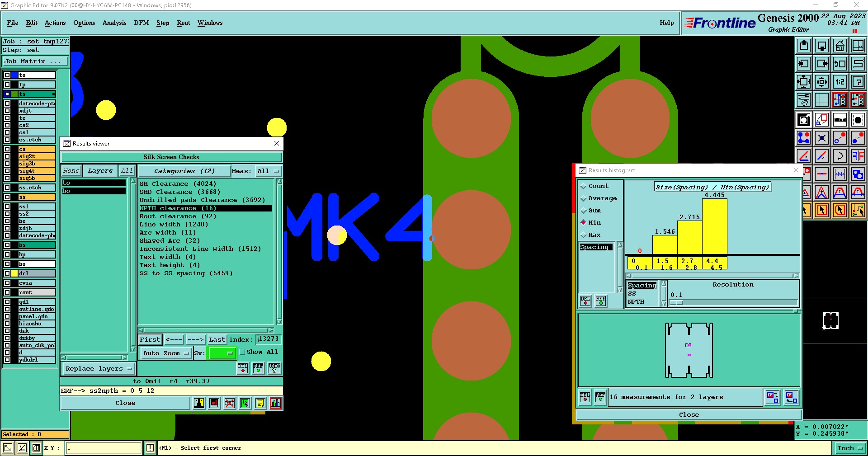This screenshot has height=456, width=868.
Task: Click the histogram horizontal scrollbar
Action: (x=712, y=276)
